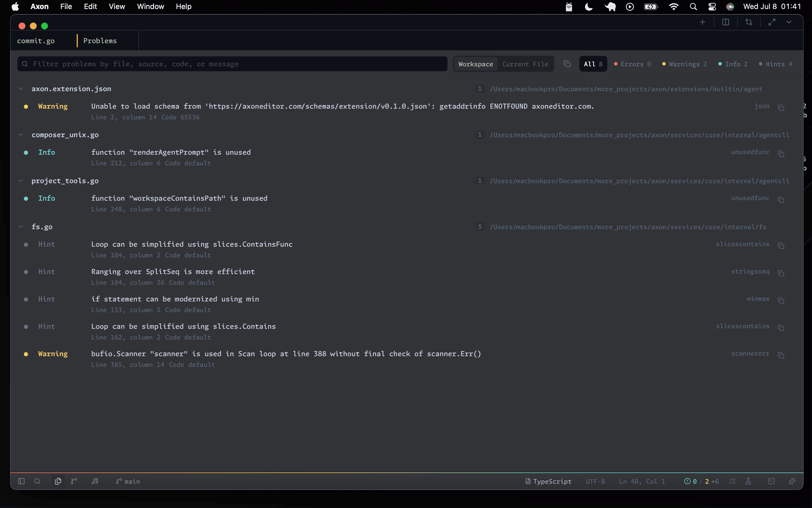Open the File menu

pos(66,7)
